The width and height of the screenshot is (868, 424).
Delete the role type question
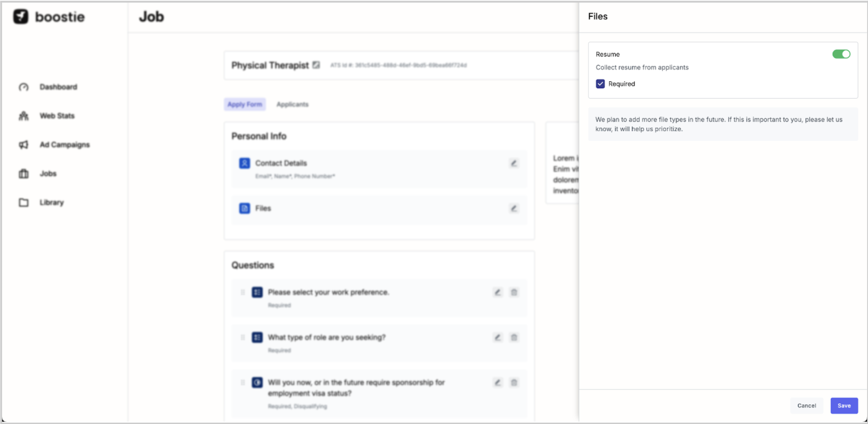coord(514,337)
